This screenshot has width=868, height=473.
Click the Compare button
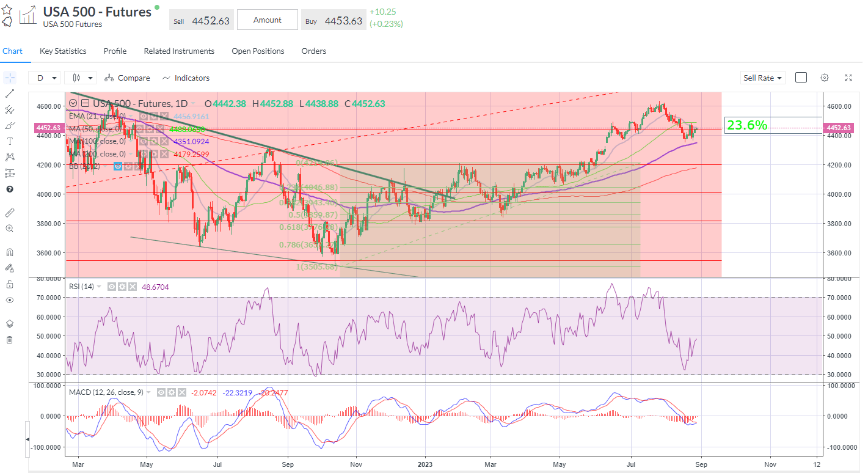(x=127, y=78)
